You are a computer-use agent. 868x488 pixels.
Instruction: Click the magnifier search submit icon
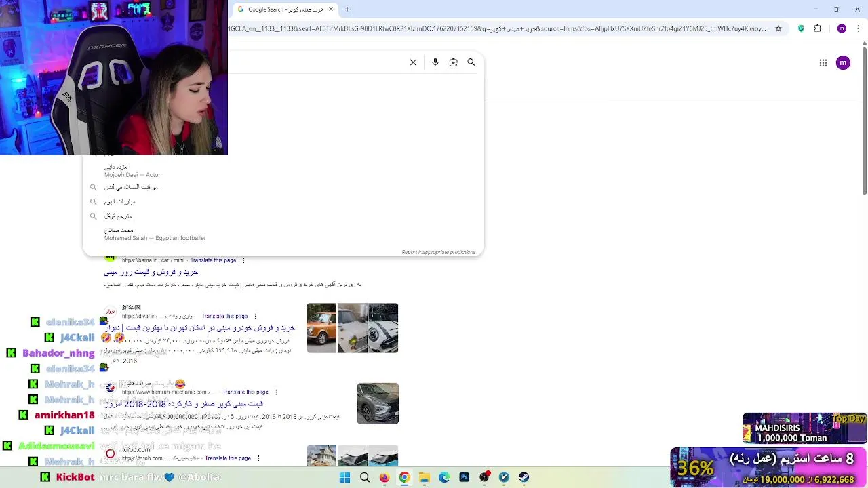(x=471, y=62)
